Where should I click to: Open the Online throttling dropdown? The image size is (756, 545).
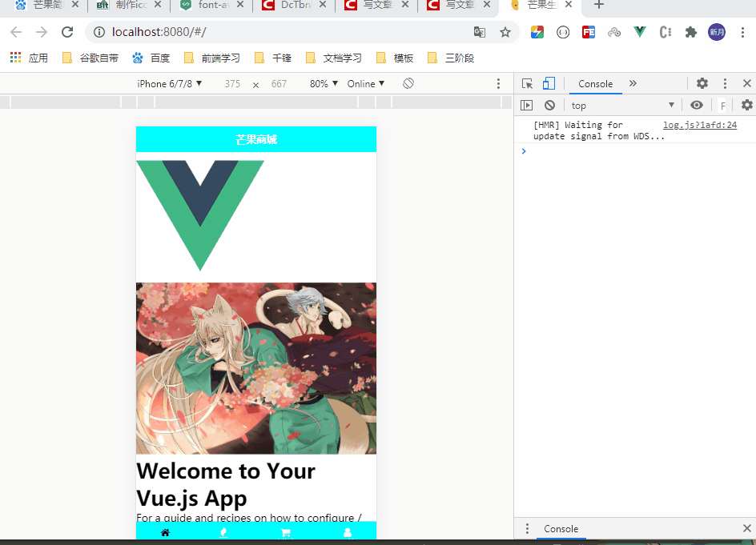(366, 84)
